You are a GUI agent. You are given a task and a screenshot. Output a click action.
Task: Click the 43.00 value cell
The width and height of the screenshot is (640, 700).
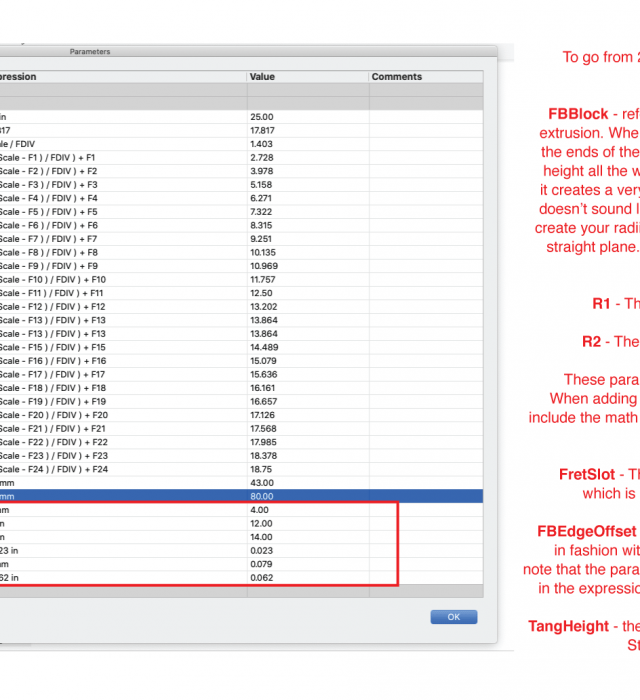(307, 483)
